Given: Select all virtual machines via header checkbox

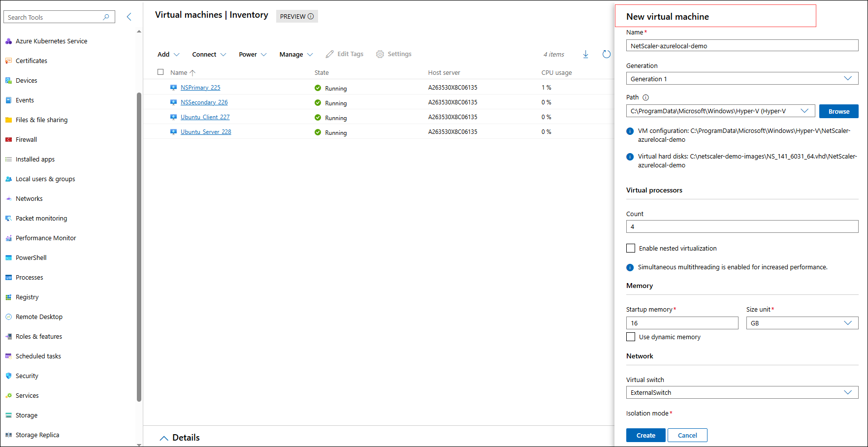Looking at the screenshot, I should coord(161,72).
